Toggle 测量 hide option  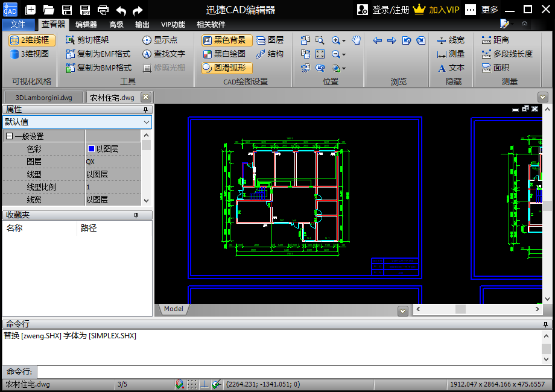tap(451, 54)
